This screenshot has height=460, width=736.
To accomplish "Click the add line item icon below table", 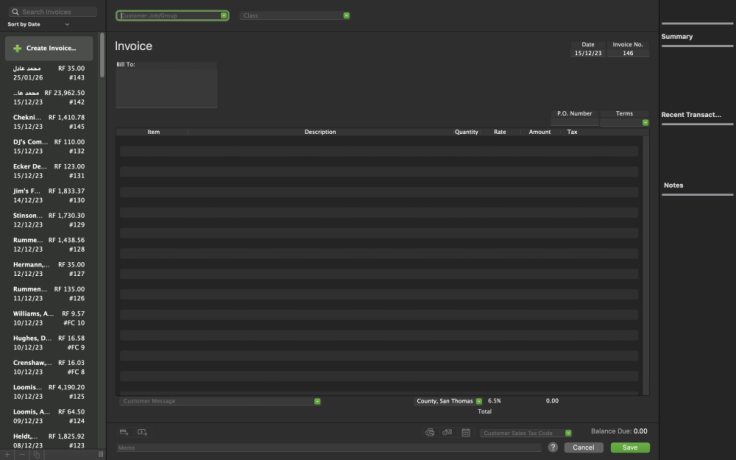I will click(x=143, y=432).
